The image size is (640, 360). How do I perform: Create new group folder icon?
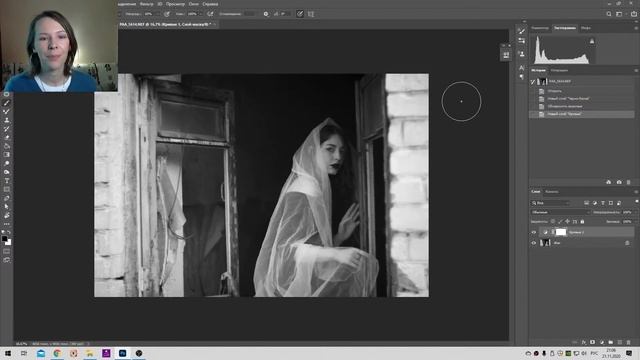611,342
